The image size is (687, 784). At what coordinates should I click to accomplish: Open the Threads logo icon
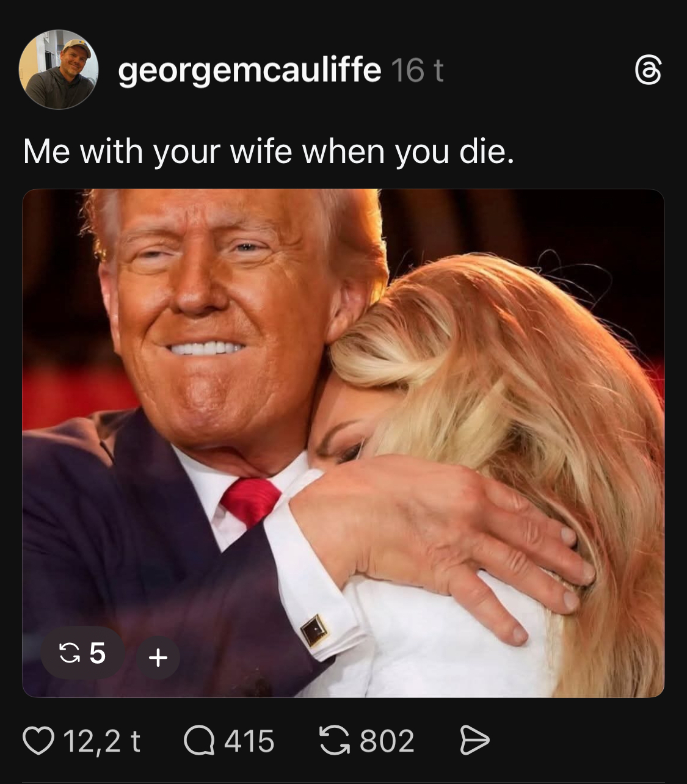(x=648, y=70)
